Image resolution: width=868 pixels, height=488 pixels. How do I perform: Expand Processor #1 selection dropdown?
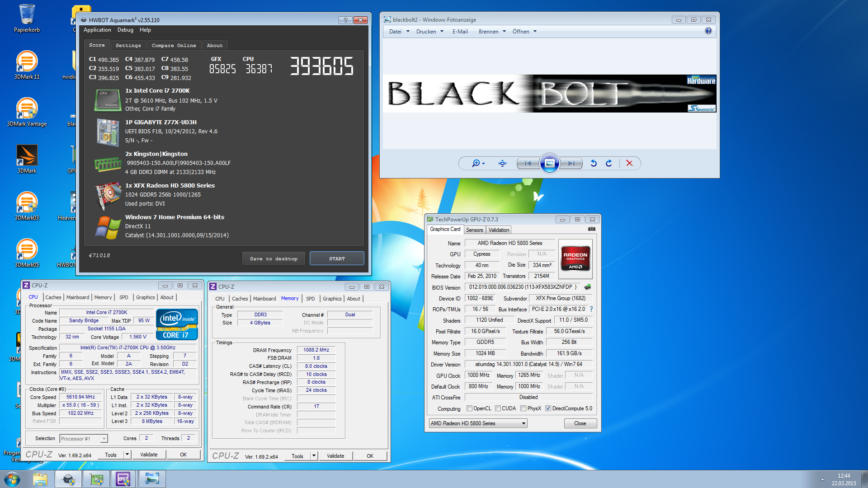(104, 438)
